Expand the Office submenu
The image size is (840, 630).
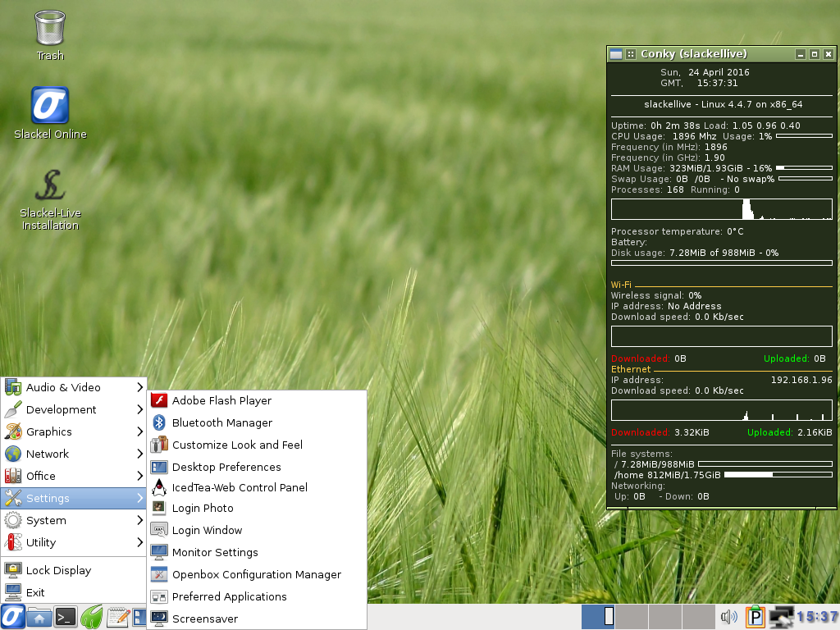point(73,476)
